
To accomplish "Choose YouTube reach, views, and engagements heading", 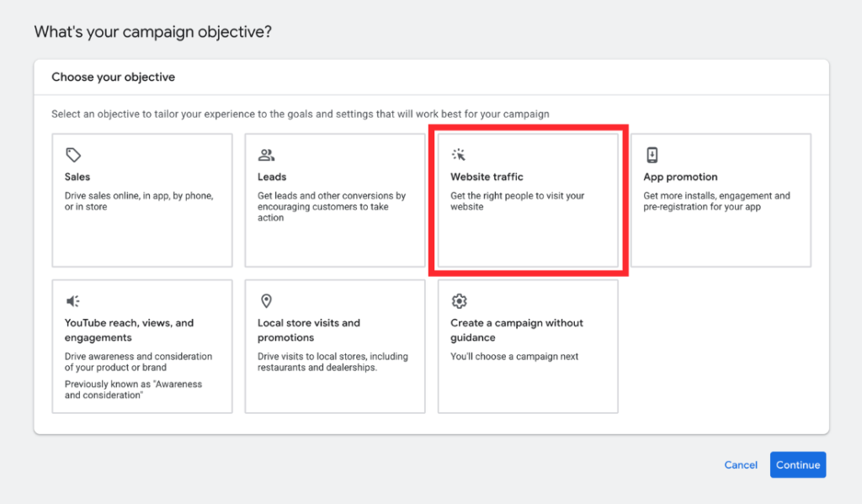I will pyautogui.click(x=129, y=331).
